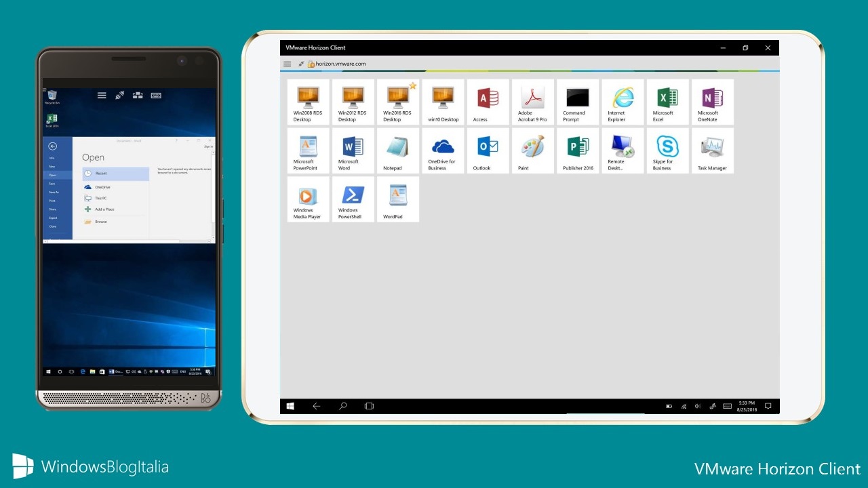Open Microsoft OneNote tile

coord(713,102)
